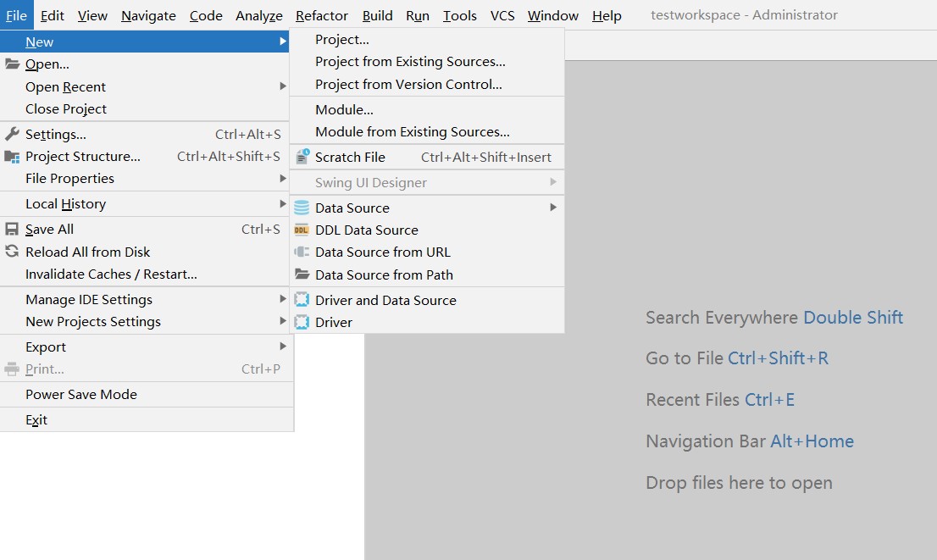The width and height of the screenshot is (937, 560).
Task: Choose Reload All from Disk
Action: (x=145, y=252)
